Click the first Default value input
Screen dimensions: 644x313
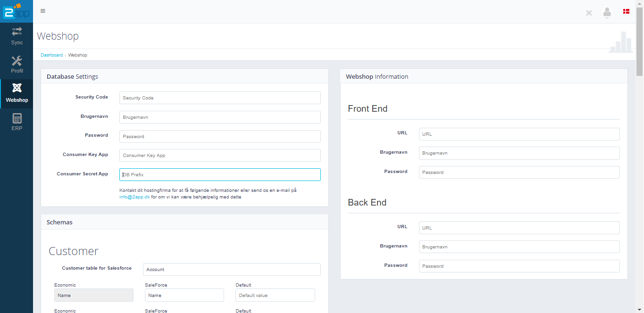coord(275,296)
